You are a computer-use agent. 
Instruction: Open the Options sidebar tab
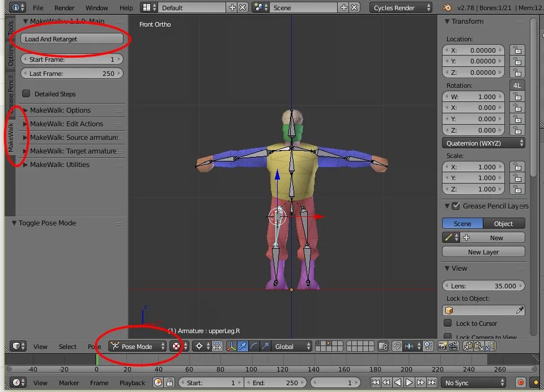pyautogui.click(x=10, y=55)
